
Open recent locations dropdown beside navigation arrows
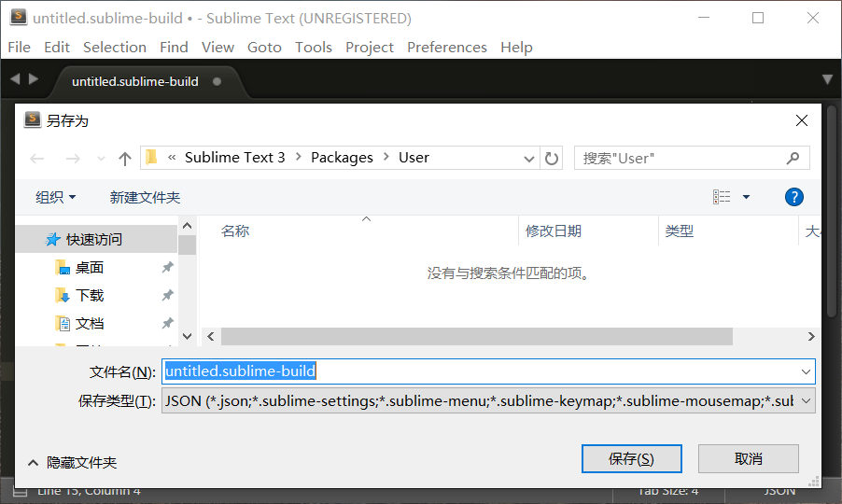coord(101,159)
